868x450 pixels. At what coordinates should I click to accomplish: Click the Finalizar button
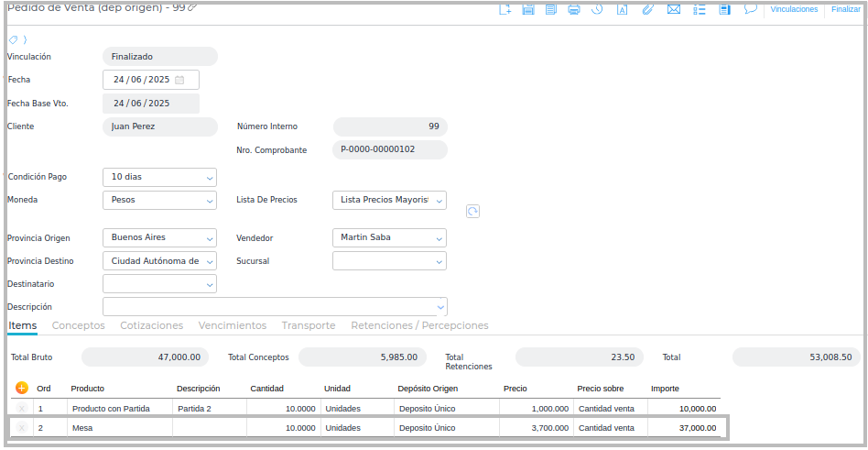(x=845, y=9)
